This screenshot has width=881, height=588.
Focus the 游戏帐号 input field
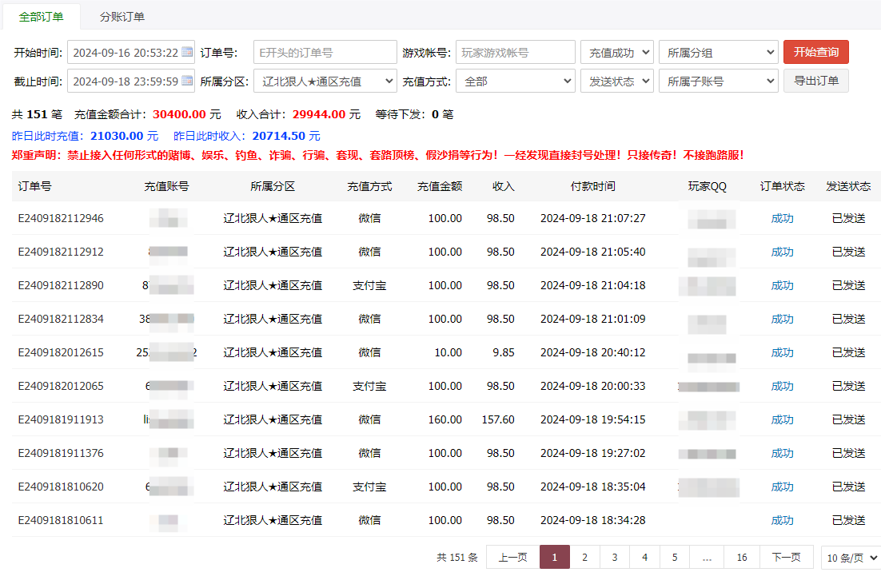[x=515, y=52]
